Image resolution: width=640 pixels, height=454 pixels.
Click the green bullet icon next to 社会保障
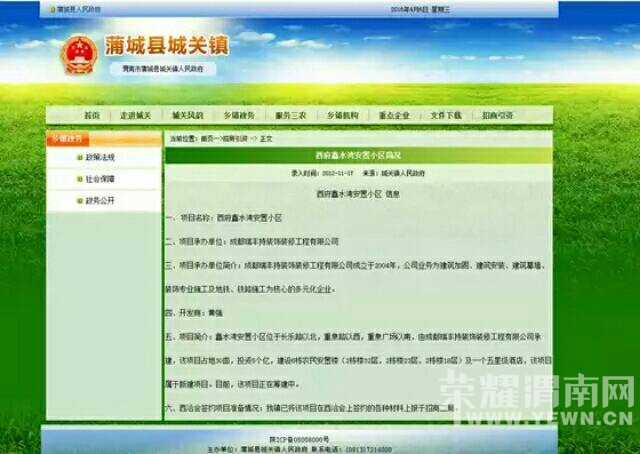(80, 179)
